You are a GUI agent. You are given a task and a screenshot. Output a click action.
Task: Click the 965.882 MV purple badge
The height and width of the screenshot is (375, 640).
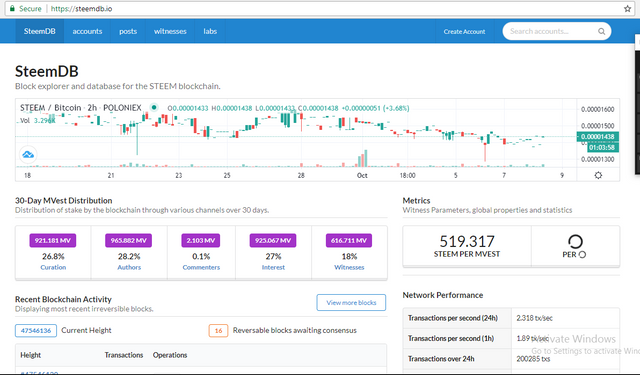(129, 240)
